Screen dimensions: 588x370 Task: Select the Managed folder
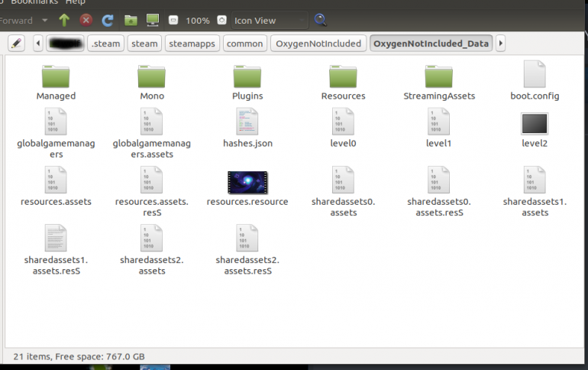tap(56, 83)
